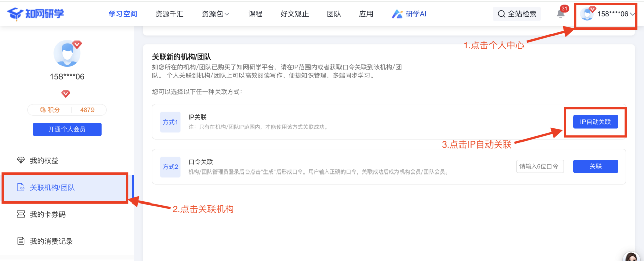The width and height of the screenshot is (644, 261).
Task: Expand the 资源包 dropdown menu
Action: coord(216,14)
